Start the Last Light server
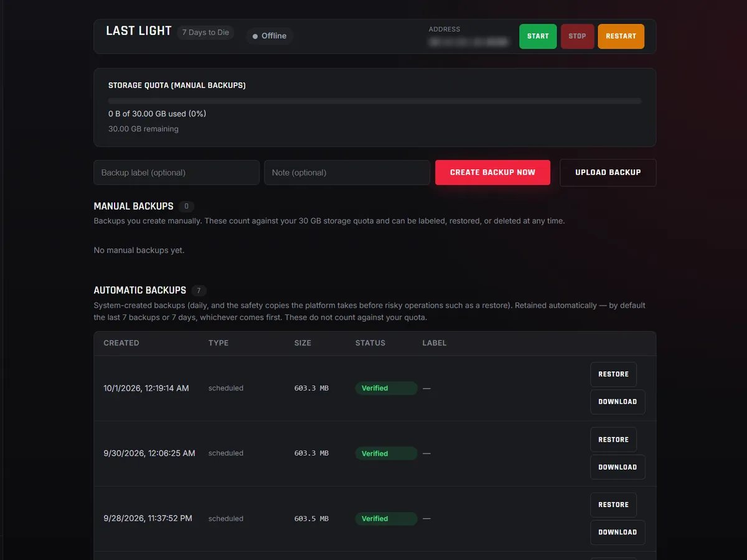The height and width of the screenshot is (560, 747). click(538, 36)
